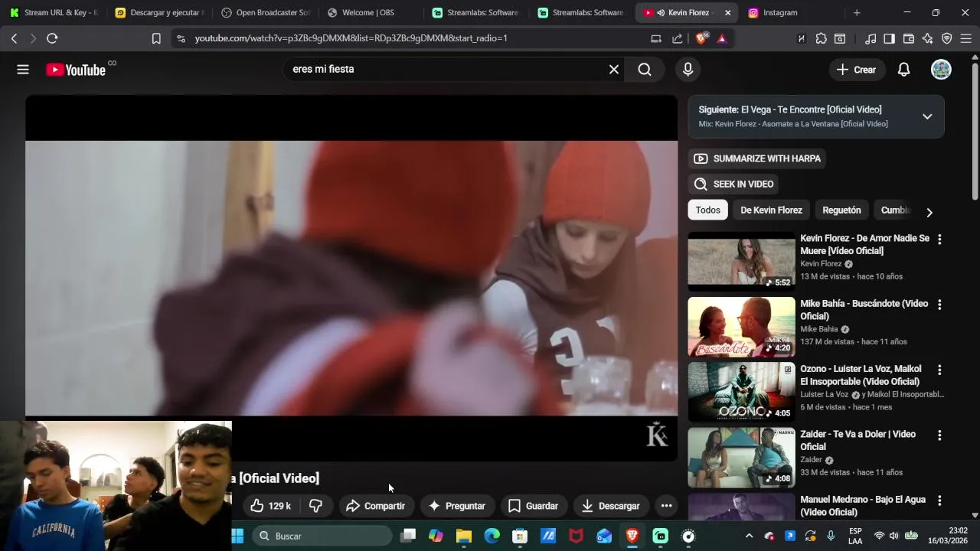Open Windows Start menu
Screen dimensions: 980x551
coord(237,536)
